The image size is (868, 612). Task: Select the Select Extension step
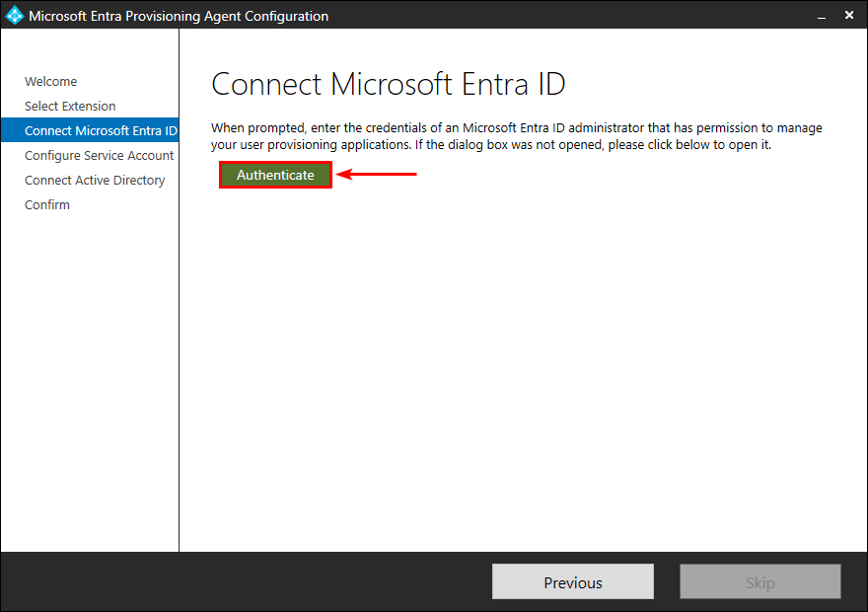click(70, 106)
